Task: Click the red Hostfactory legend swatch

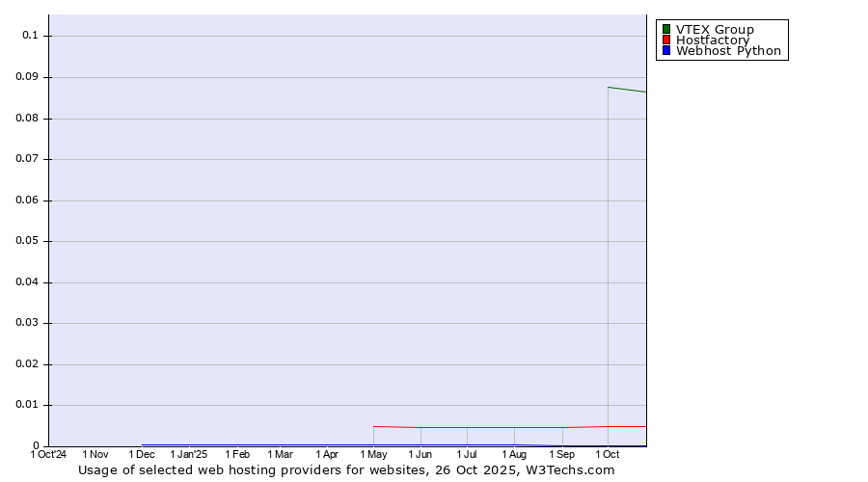Action: tap(665, 40)
